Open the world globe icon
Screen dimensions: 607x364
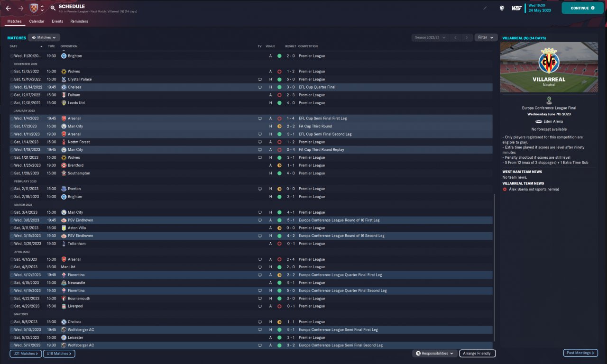click(502, 8)
